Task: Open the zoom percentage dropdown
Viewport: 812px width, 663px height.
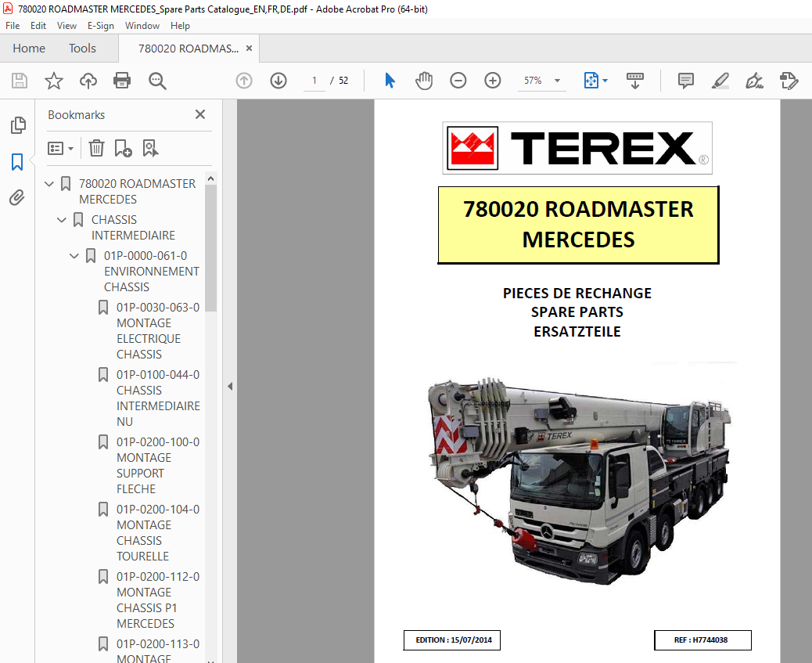Action: 557,81
